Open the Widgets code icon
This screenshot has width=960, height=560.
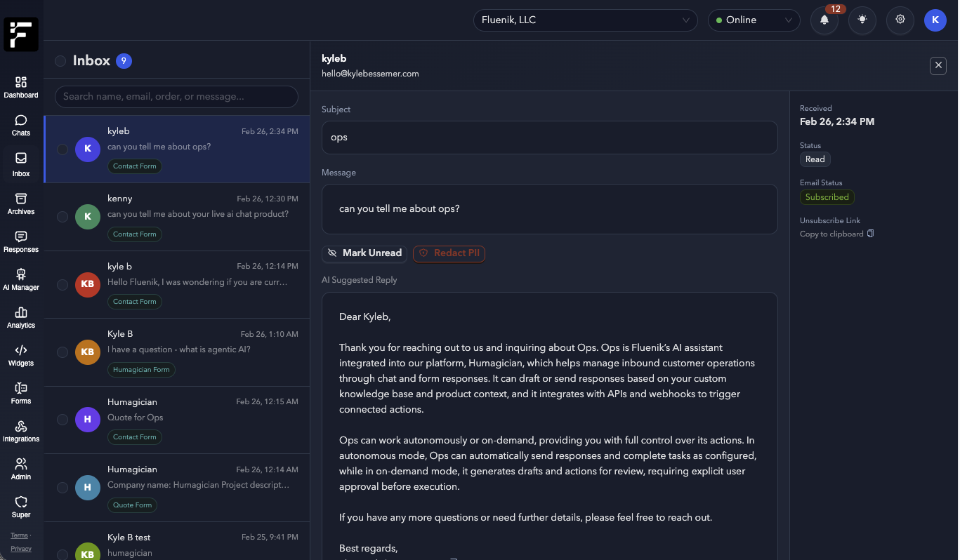21,351
